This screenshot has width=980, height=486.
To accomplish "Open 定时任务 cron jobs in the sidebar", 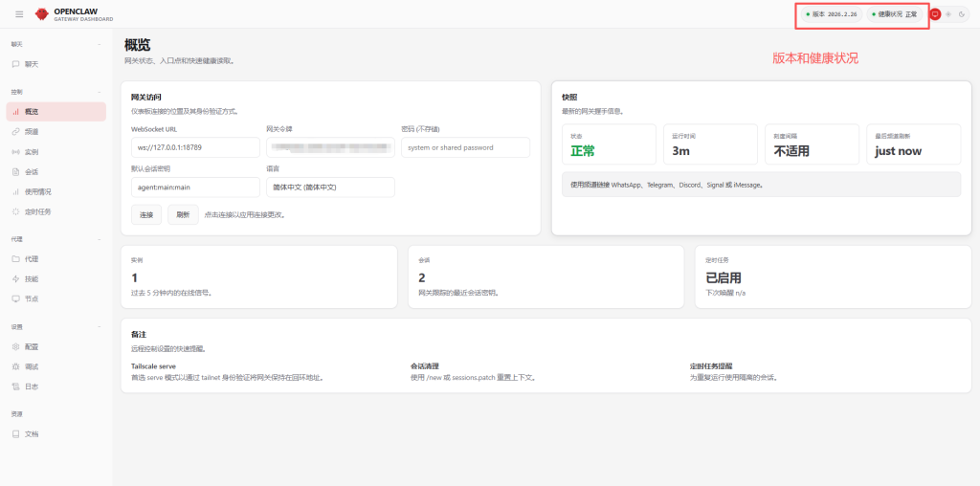I will [x=38, y=211].
